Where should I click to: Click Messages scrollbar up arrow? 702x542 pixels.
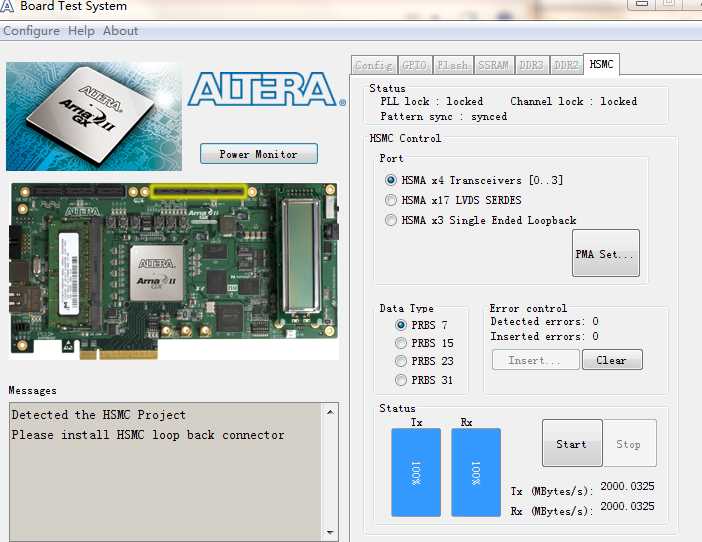[x=330, y=412]
